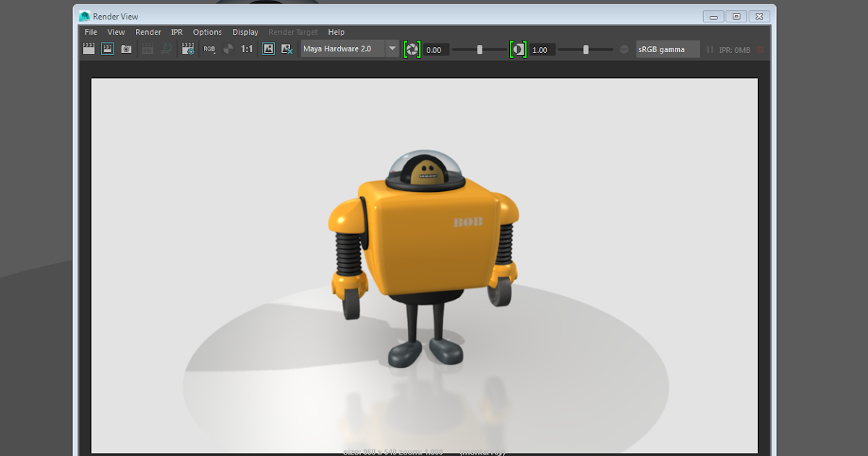
Task: Click the 1.00 gamma value field
Action: click(541, 49)
